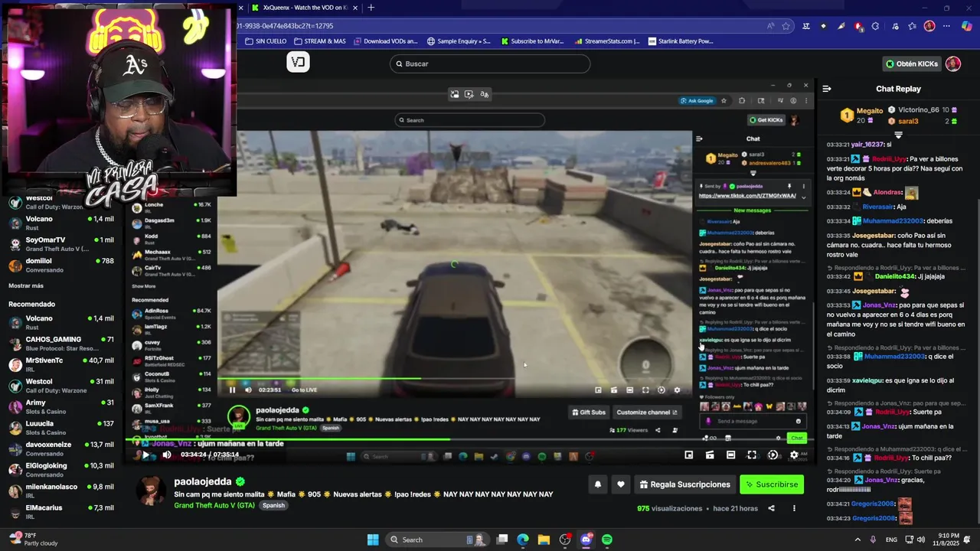
Task: Open Spotify from the taskbar
Action: click(x=607, y=540)
